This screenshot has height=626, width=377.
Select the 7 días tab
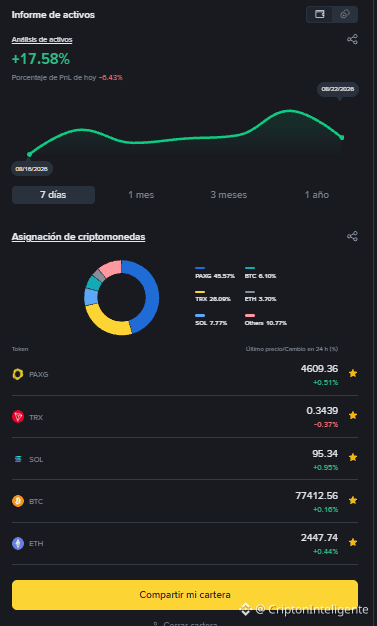pyautogui.click(x=54, y=195)
